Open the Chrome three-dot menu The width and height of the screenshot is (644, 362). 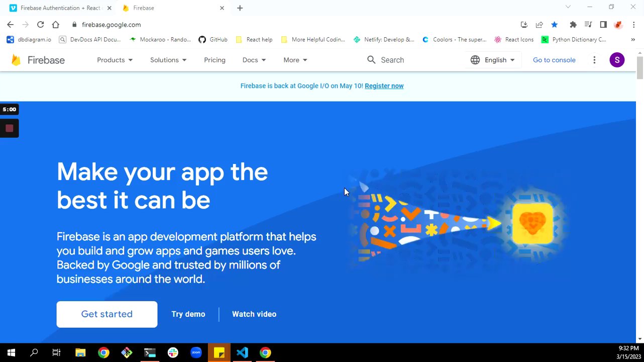[x=634, y=25]
